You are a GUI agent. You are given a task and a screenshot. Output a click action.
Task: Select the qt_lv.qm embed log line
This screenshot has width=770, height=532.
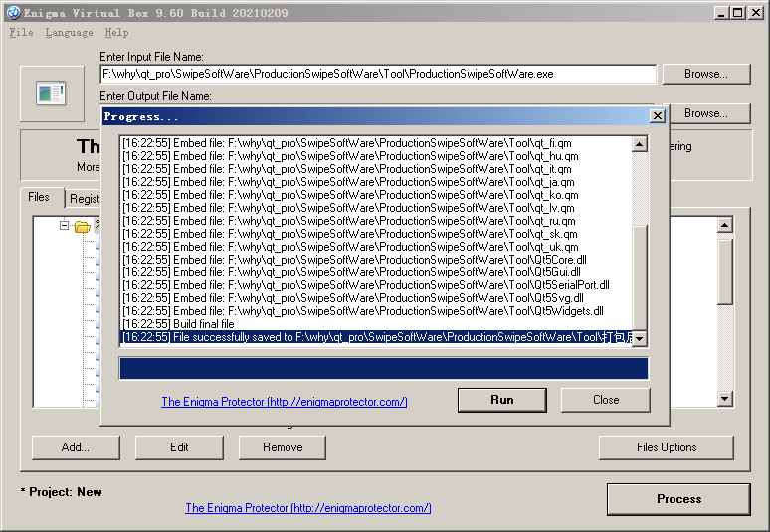click(376, 208)
